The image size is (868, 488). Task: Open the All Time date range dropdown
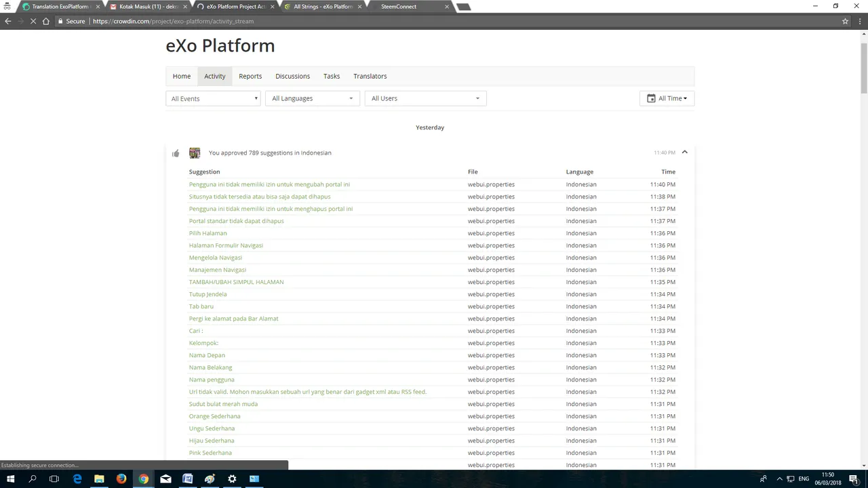(667, 98)
